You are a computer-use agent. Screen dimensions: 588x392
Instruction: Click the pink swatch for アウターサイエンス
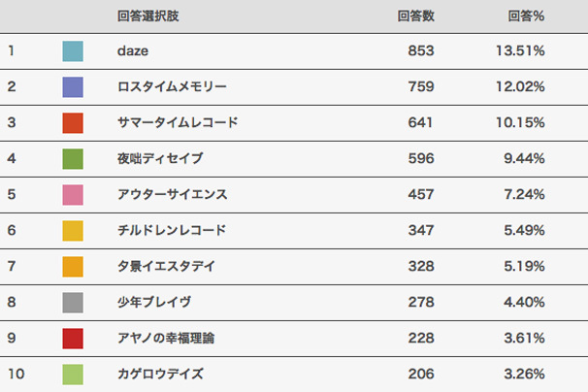coord(73,195)
